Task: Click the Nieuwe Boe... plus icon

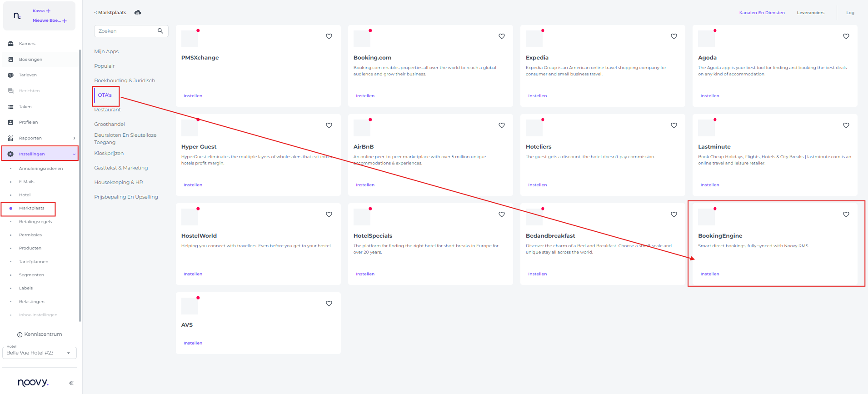Action: 65,21
